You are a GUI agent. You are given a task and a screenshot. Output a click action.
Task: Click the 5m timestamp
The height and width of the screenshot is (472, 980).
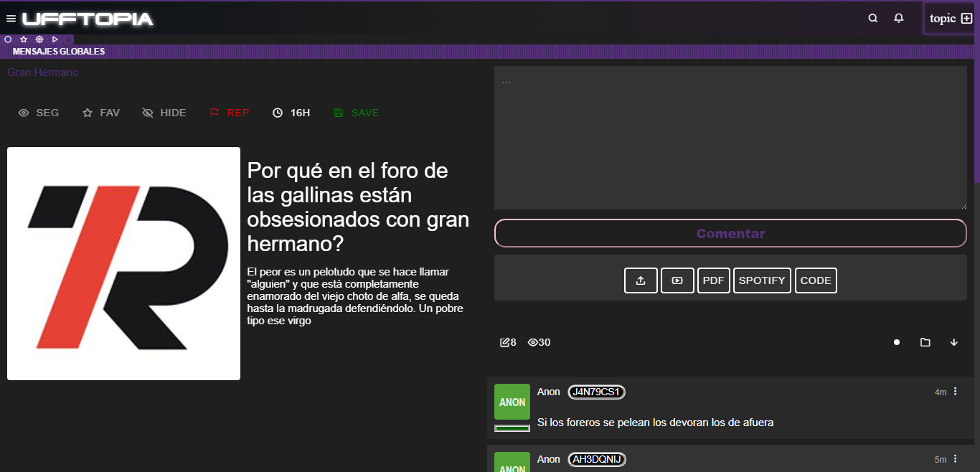click(941, 460)
